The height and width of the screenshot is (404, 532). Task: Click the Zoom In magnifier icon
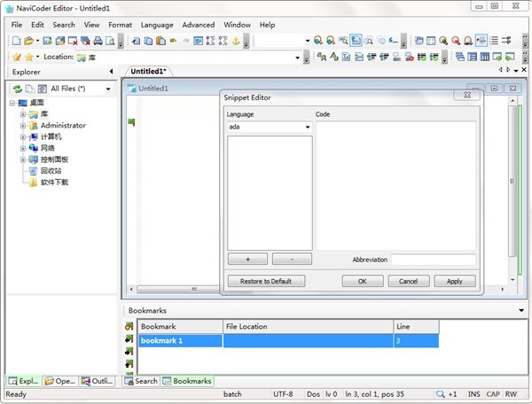point(443,41)
